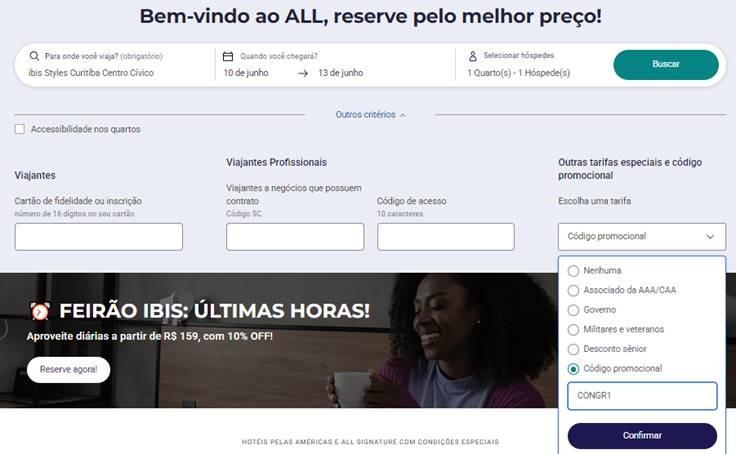Select the Governo rate option

click(573, 310)
